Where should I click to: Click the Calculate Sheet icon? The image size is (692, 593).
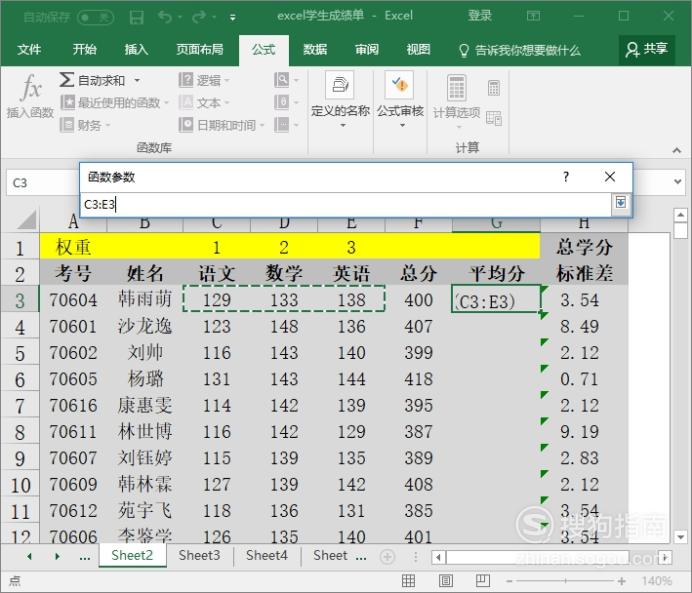[x=494, y=118]
